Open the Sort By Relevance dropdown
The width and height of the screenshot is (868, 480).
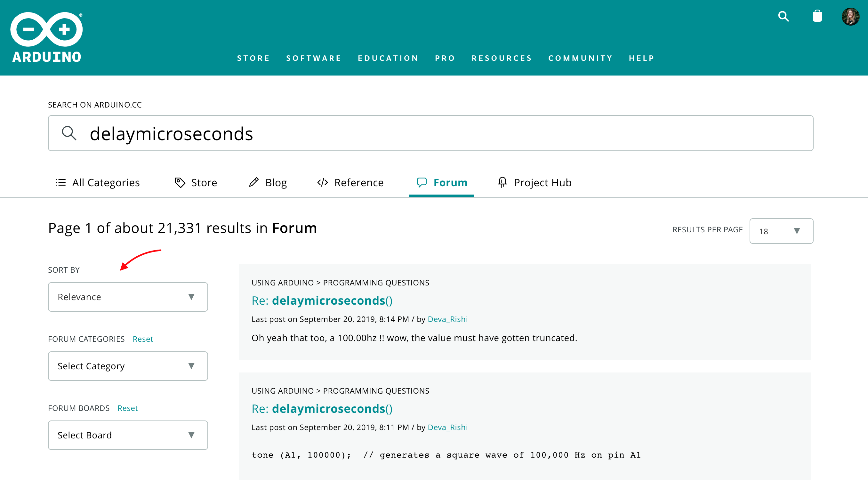pos(128,297)
